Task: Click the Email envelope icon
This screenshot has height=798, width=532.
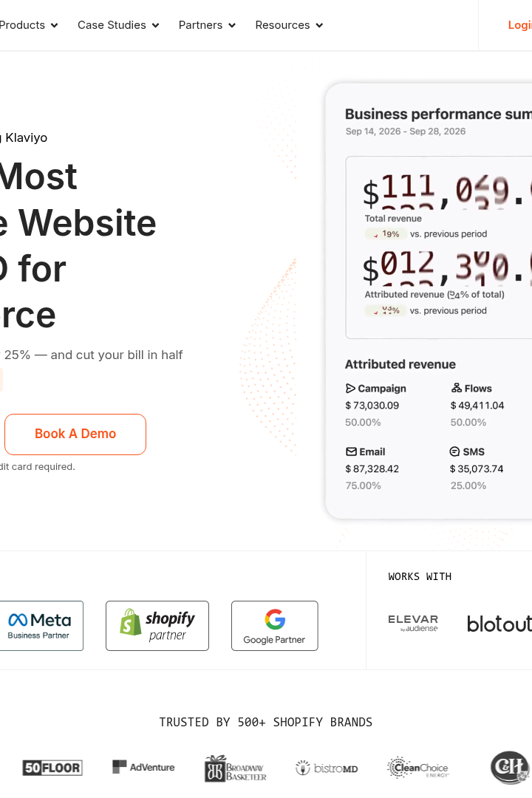Action: pyautogui.click(x=351, y=451)
